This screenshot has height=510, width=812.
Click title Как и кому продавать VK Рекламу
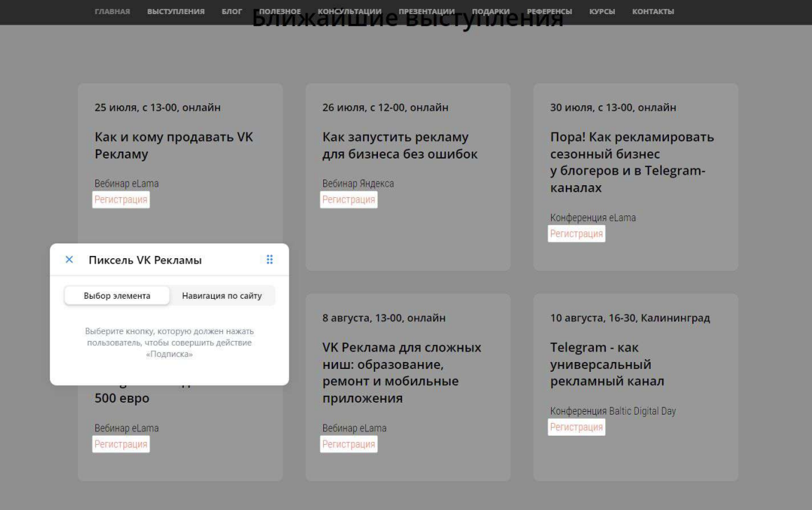[173, 146]
